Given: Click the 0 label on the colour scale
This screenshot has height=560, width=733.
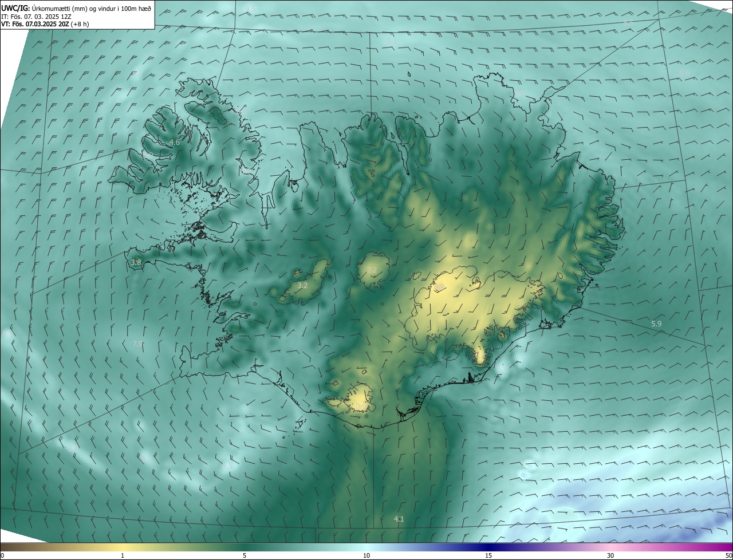Looking at the screenshot, I should (2, 555).
